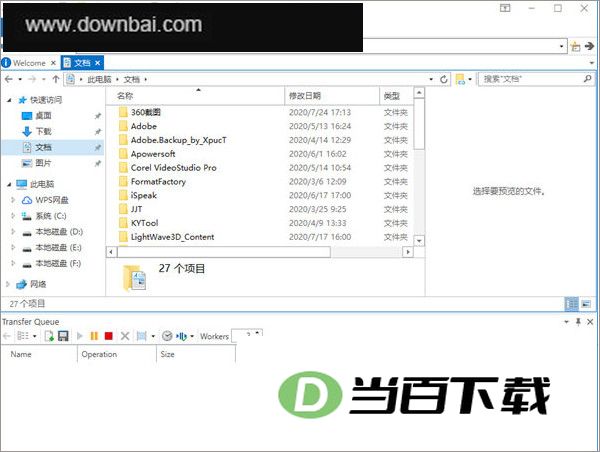This screenshot has width=600, height=452.
Task: Click the folder view options icon
Action: pyautogui.click(x=460, y=79)
